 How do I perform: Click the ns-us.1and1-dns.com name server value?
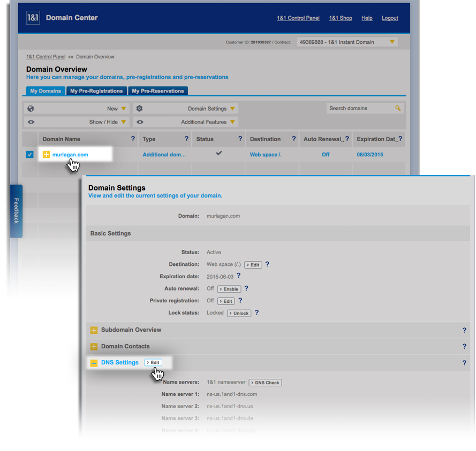232,394
